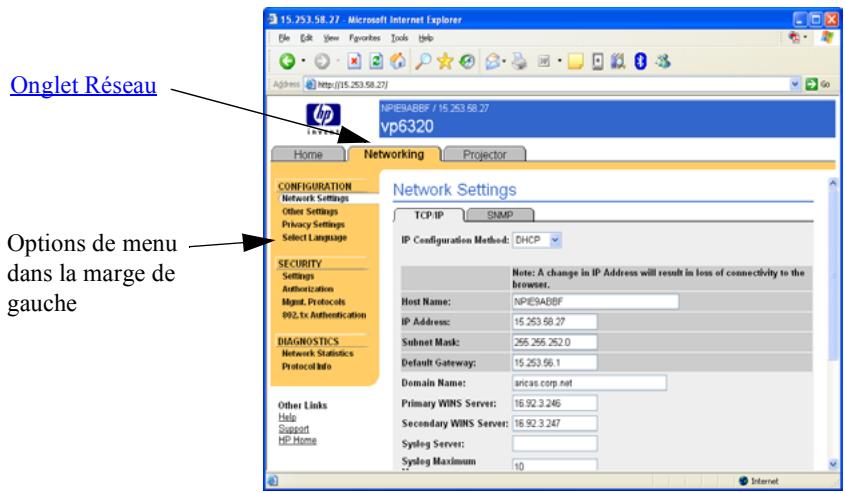The image size is (845, 493).
Task: Click the Edit page toolbar icon
Action: pyautogui.click(x=544, y=62)
